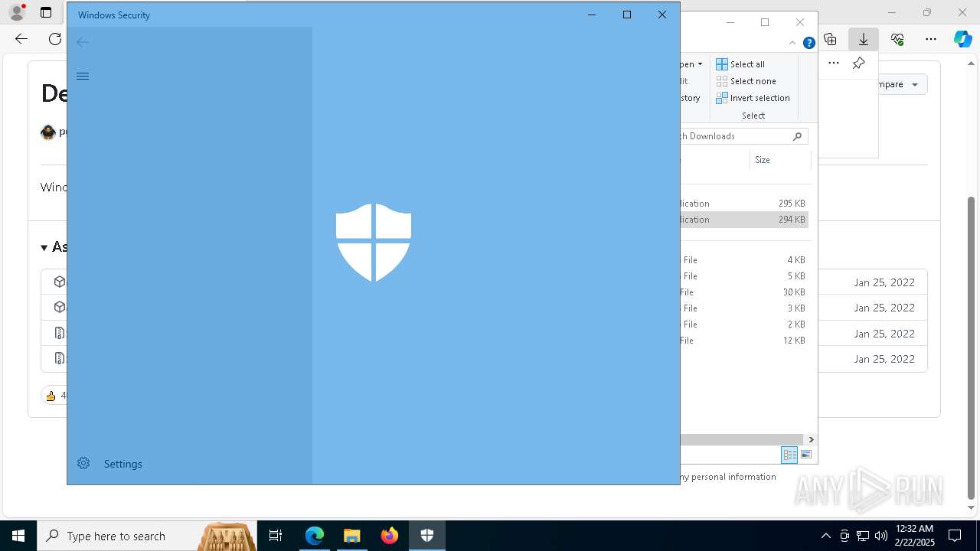Click Select none in Explorer ribbon

pos(746,81)
